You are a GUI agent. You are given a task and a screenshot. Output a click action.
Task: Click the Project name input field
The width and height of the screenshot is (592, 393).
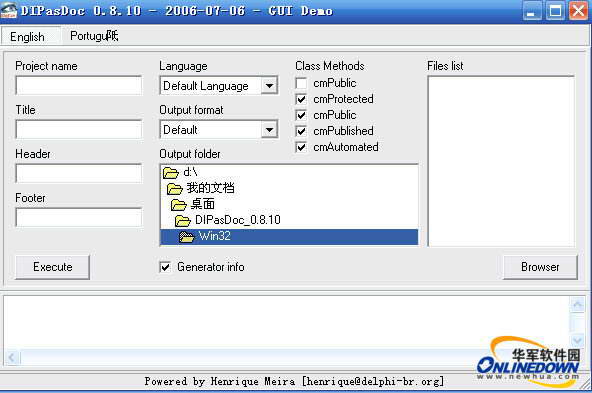tap(79, 85)
